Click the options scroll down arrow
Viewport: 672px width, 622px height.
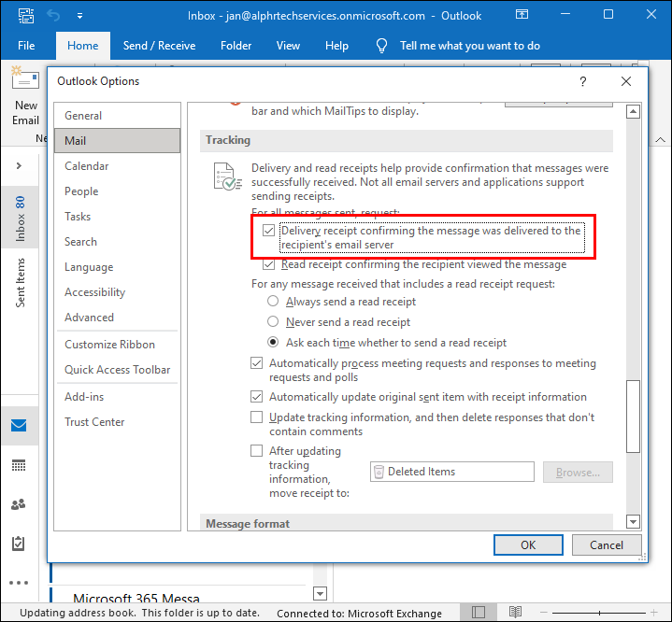[633, 522]
